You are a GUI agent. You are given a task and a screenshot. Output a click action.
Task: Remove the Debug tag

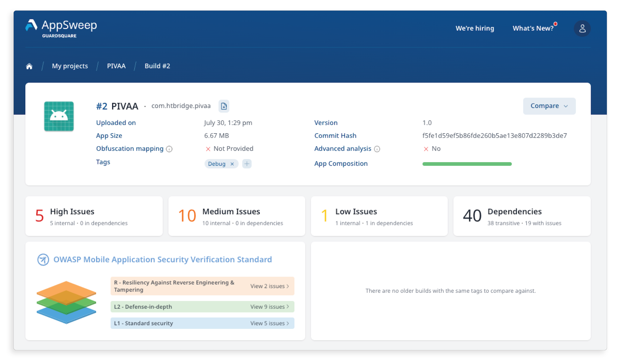click(232, 164)
